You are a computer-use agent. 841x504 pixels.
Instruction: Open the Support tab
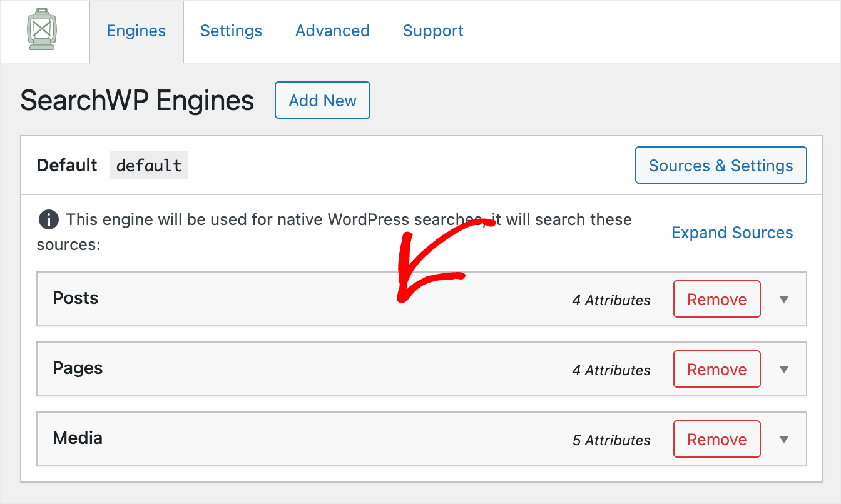[x=433, y=31]
